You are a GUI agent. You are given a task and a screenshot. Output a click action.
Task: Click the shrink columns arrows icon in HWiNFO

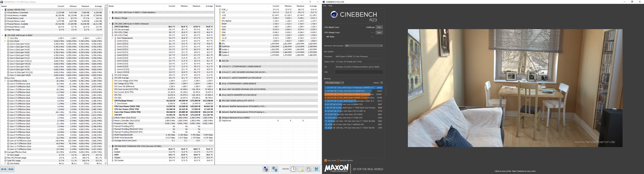coord(11,169)
